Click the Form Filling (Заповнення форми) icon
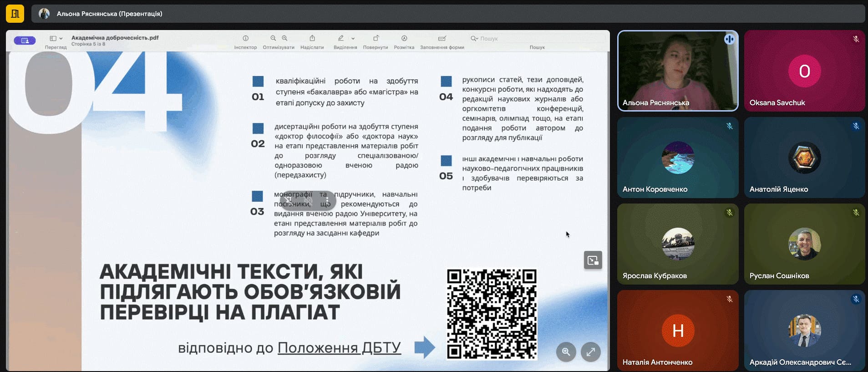Image resolution: width=868 pixels, height=372 pixels. point(442,39)
